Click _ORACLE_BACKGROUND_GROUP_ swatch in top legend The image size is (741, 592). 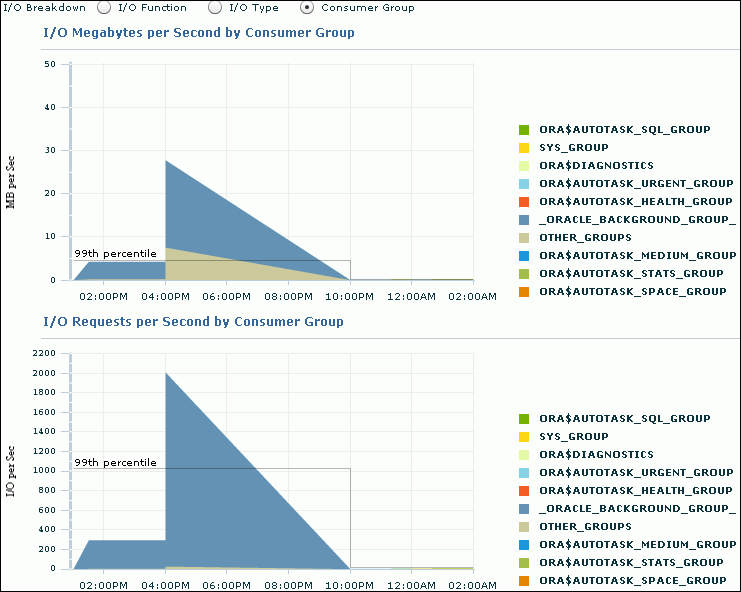[523, 220]
